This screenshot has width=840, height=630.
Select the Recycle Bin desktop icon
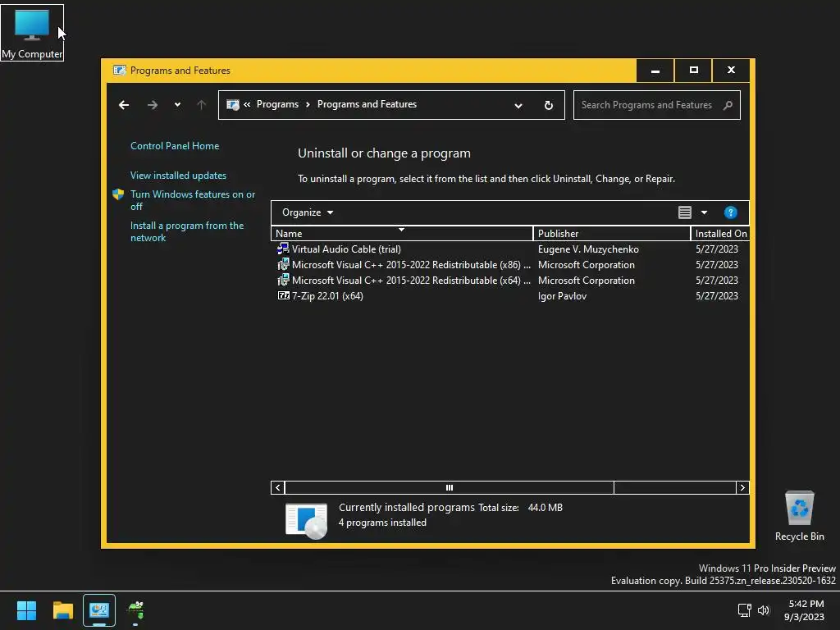[799, 516]
